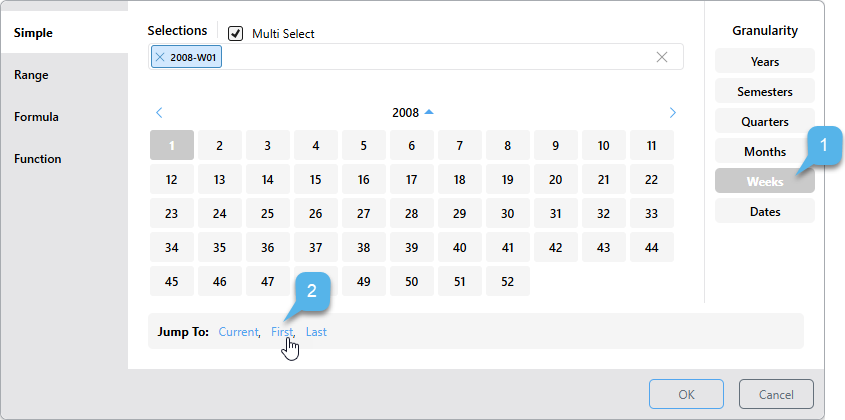Go to previous year with left chevron
Viewport: 845px width, 420px height.
coord(159,113)
